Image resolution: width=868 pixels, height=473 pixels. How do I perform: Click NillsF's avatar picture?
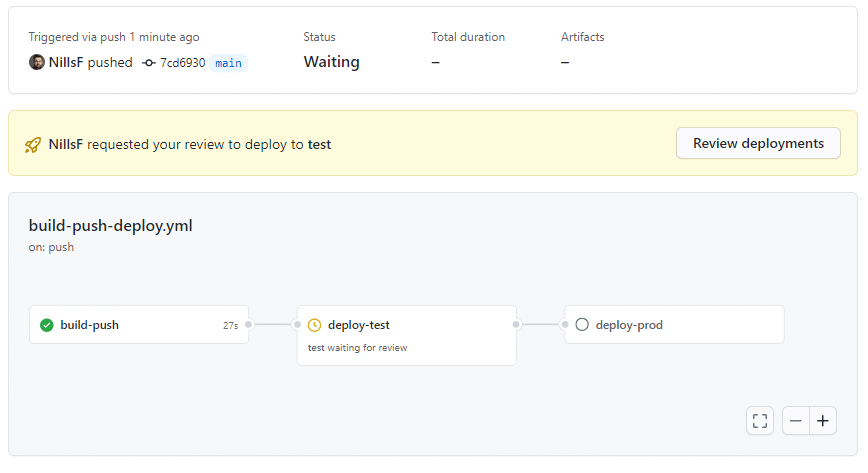click(x=37, y=62)
